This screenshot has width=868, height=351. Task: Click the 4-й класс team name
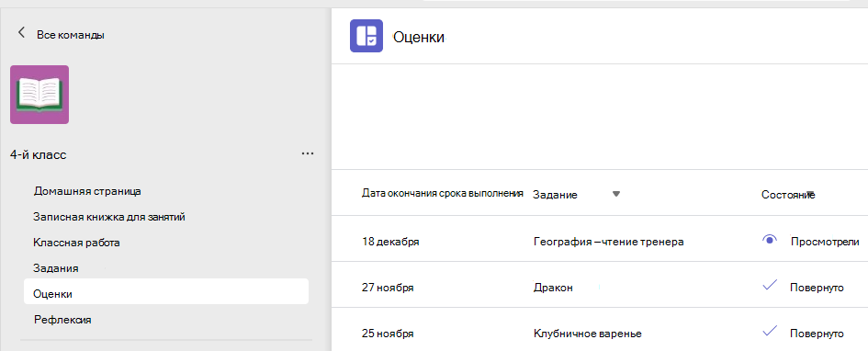[x=39, y=155]
